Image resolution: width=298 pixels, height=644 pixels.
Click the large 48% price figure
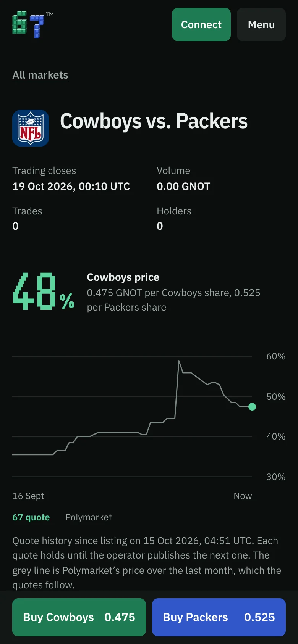click(44, 291)
